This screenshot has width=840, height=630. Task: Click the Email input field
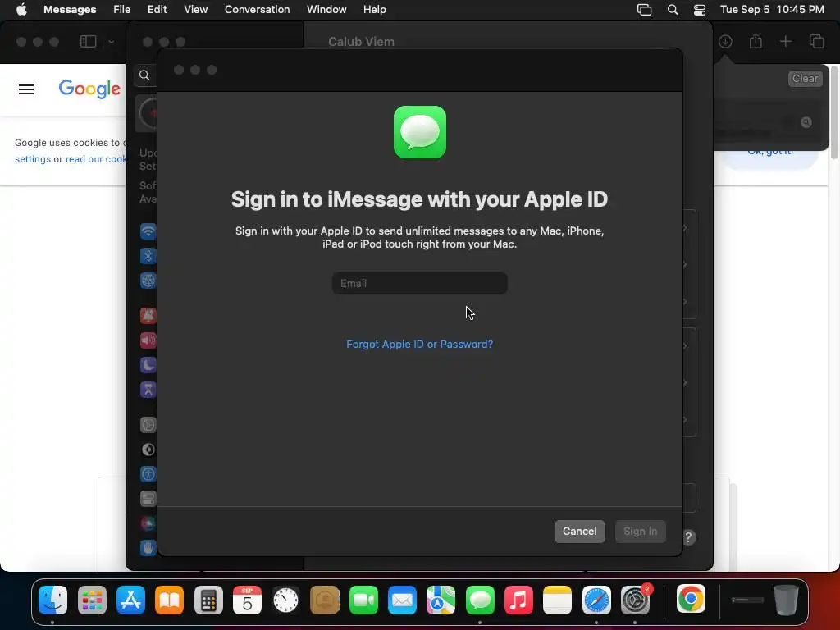point(419,283)
